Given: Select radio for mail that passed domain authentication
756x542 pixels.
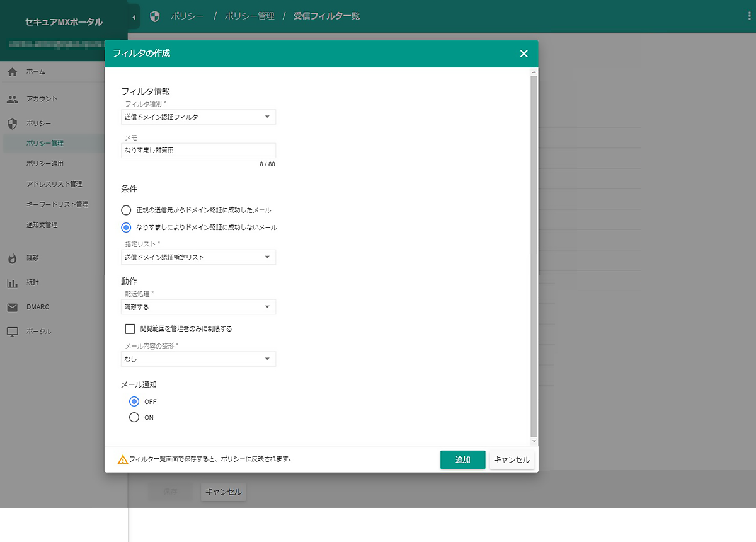Looking at the screenshot, I should click(x=126, y=210).
